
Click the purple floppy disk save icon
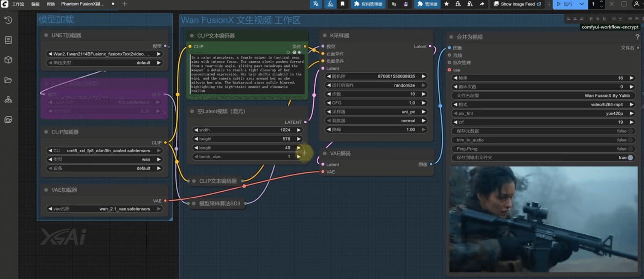pyautogui.click(x=406, y=4)
